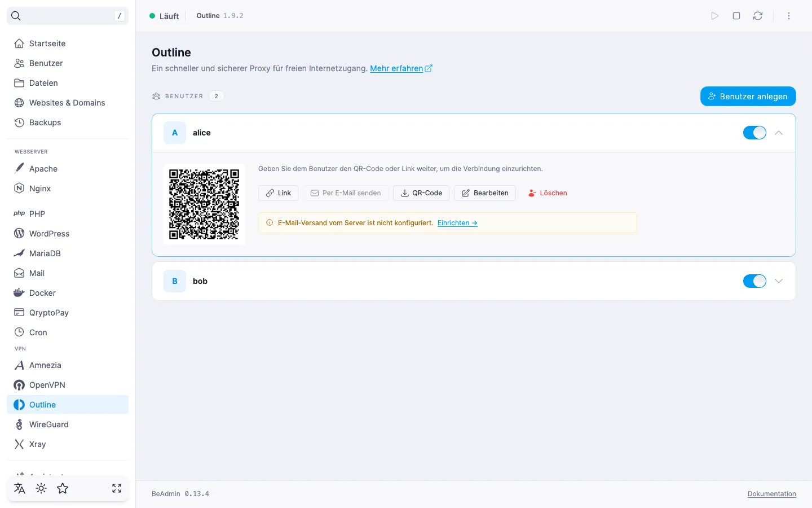812x508 pixels.
Task: Click Bearbeiten to edit alice
Action: [x=485, y=193]
